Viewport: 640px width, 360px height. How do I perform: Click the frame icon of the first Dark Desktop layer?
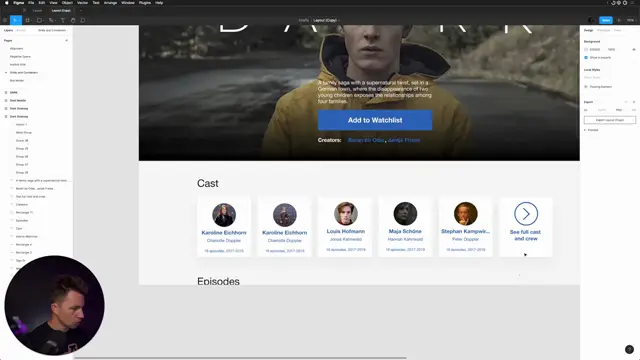6,109
